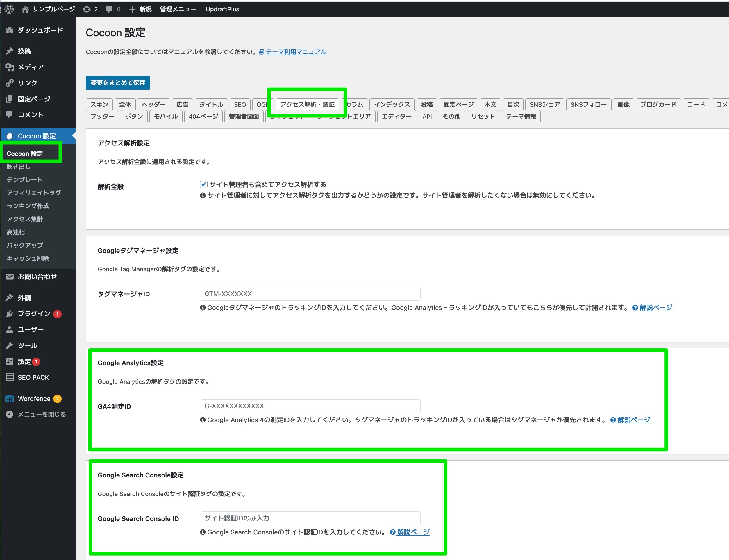Open テーマ利用マニュアル link
This screenshot has height=560, width=729.
[x=296, y=52]
